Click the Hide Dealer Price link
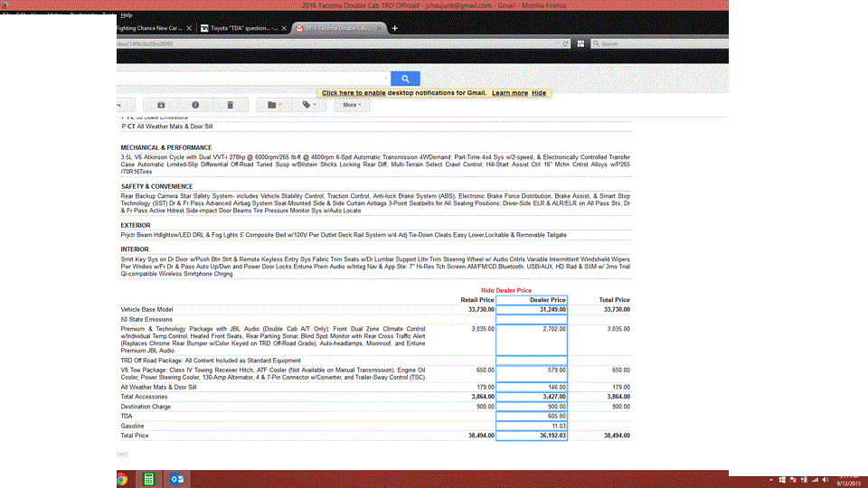Screen dimensions: 868x488 click(506, 290)
